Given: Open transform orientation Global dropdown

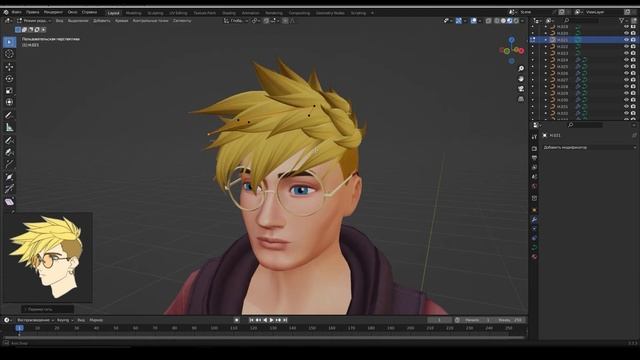Looking at the screenshot, I should tap(236, 21).
